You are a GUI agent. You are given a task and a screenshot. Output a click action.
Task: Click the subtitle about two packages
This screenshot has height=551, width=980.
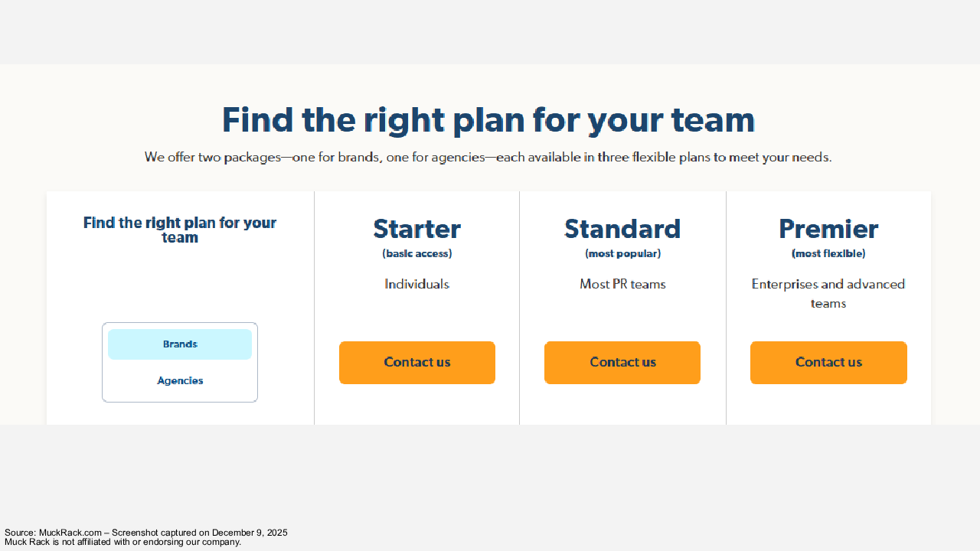[x=488, y=158]
